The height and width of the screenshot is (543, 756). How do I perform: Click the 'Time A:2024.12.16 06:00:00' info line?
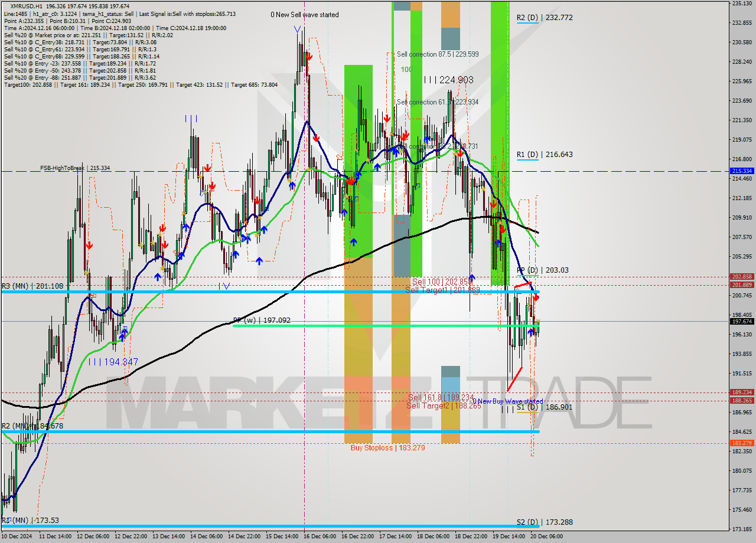tap(115, 28)
